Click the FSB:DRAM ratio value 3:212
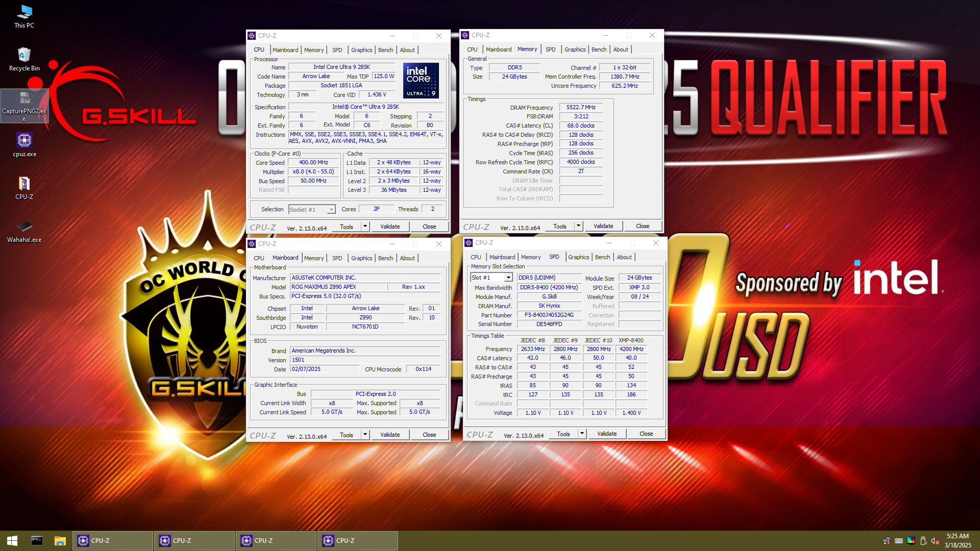 click(581, 116)
